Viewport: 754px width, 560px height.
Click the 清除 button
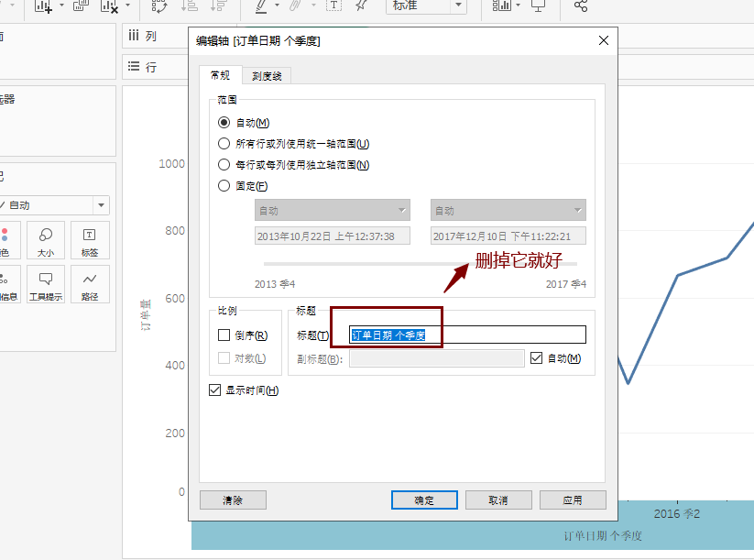(233, 500)
